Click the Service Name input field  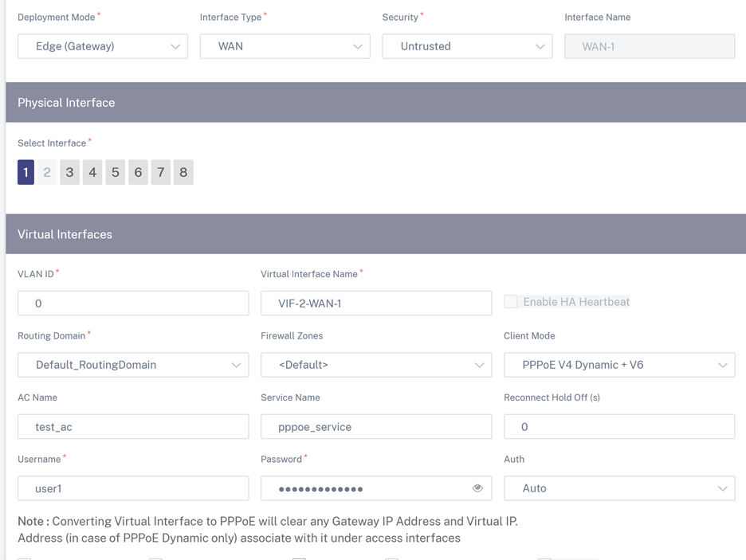376,426
